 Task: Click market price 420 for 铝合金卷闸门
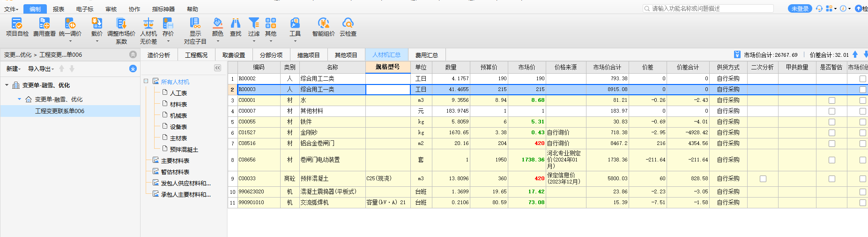pos(527,144)
